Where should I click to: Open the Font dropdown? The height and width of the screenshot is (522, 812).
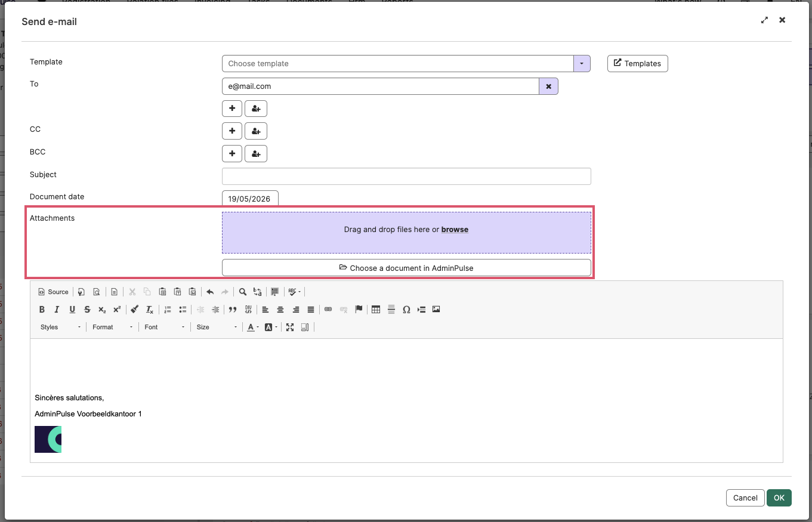click(165, 327)
